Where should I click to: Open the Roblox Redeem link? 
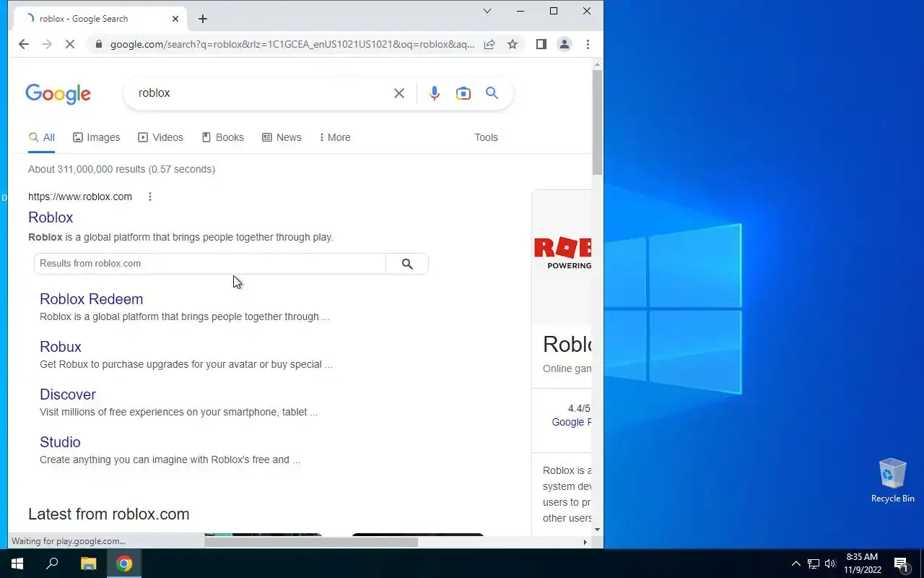pyautogui.click(x=92, y=299)
